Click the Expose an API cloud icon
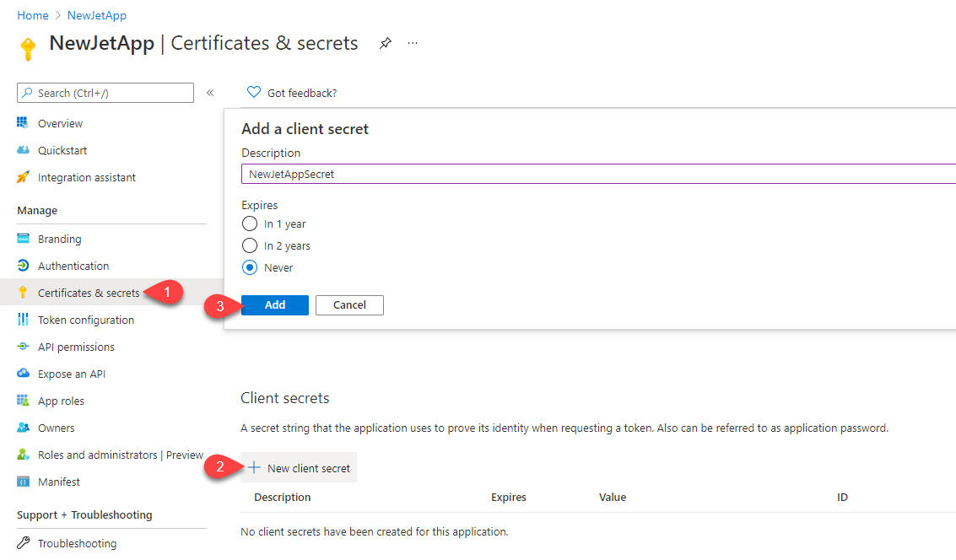Viewport: 956px width, 560px height. 23,373
